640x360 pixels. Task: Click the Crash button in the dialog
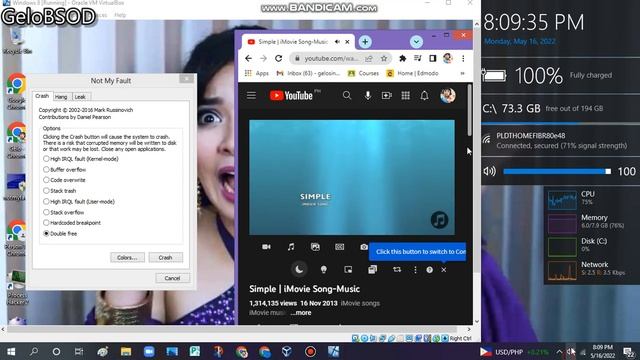coord(165,258)
